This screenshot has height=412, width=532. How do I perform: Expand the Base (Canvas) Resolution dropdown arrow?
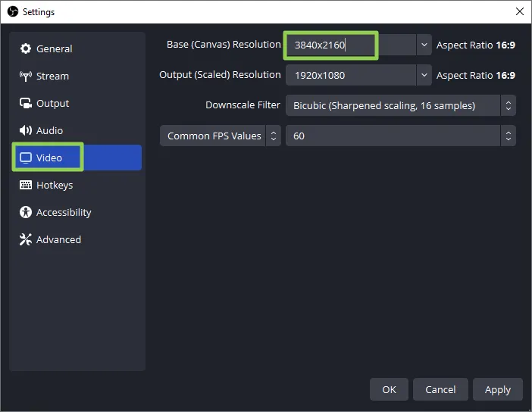click(x=424, y=45)
